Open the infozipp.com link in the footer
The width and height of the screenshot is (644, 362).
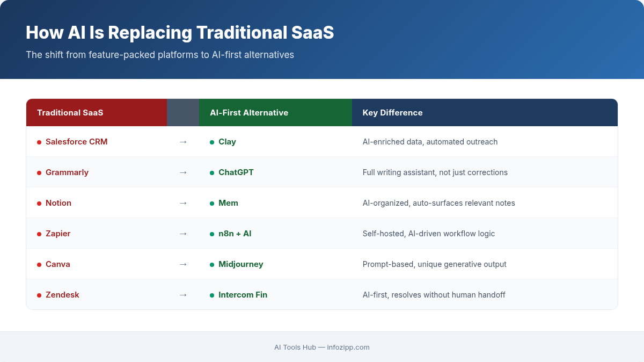pyautogui.click(x=348, y=347)
